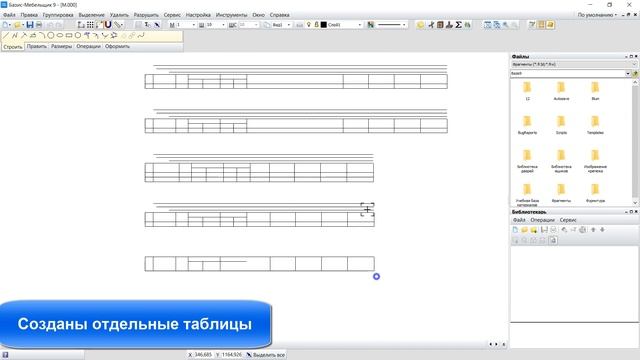Screen dimensions: 640x360
Task: Click the Файлы panel vertical scrollbar
Action: [x=635, y=142]
